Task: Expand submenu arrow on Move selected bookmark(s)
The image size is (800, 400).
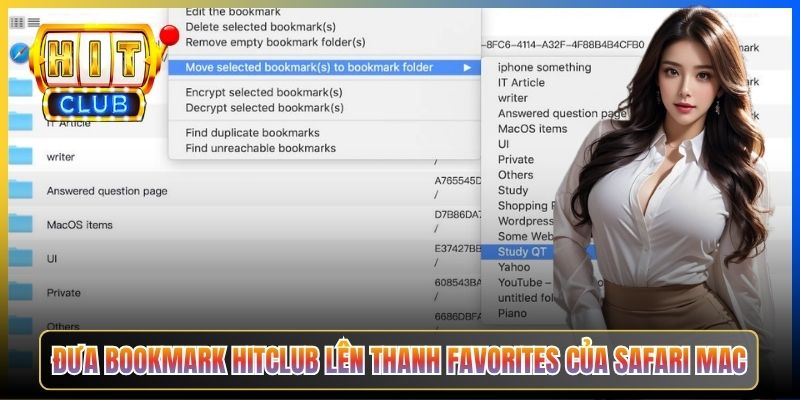Action: pyautogui.click(x=467, y=67)
